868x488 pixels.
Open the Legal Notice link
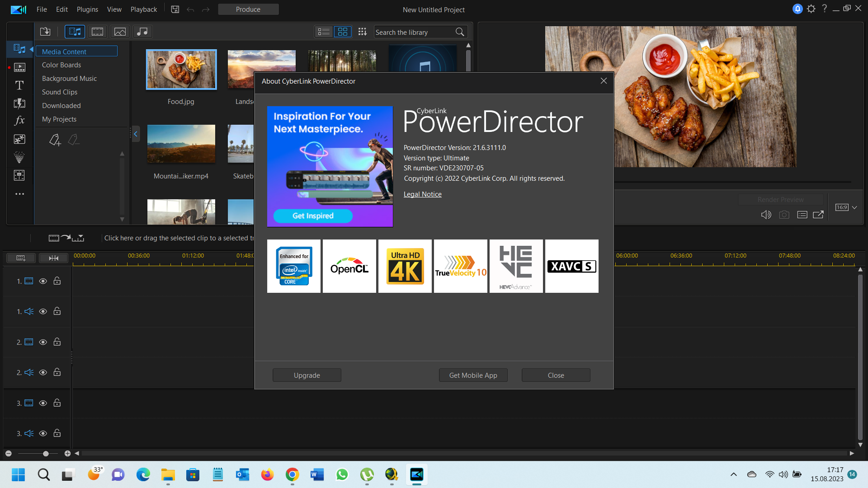422,194
